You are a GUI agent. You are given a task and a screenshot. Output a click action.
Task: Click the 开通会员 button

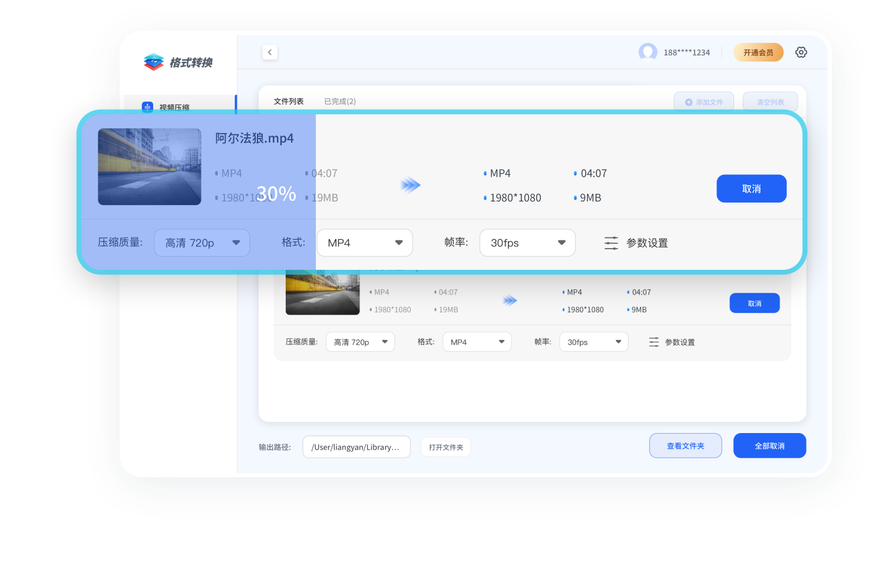(758, 52)
